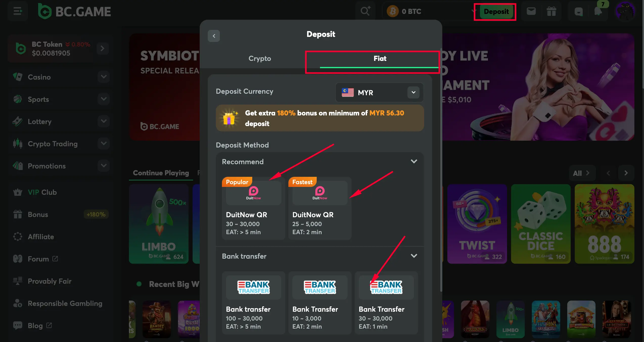This screenshot has width=644, height=342.
Task: Show previous games with left arrow
Action: coord(608,173)
